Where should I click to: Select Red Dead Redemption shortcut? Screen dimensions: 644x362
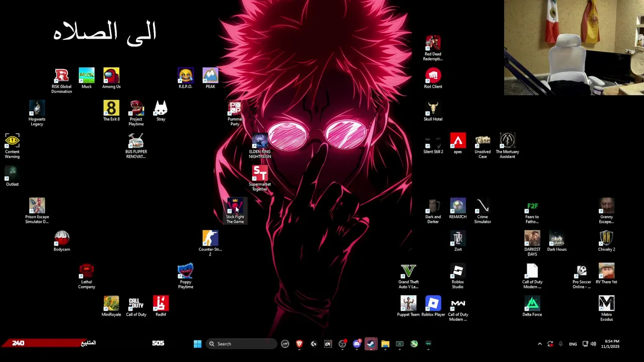coord(433,48)
